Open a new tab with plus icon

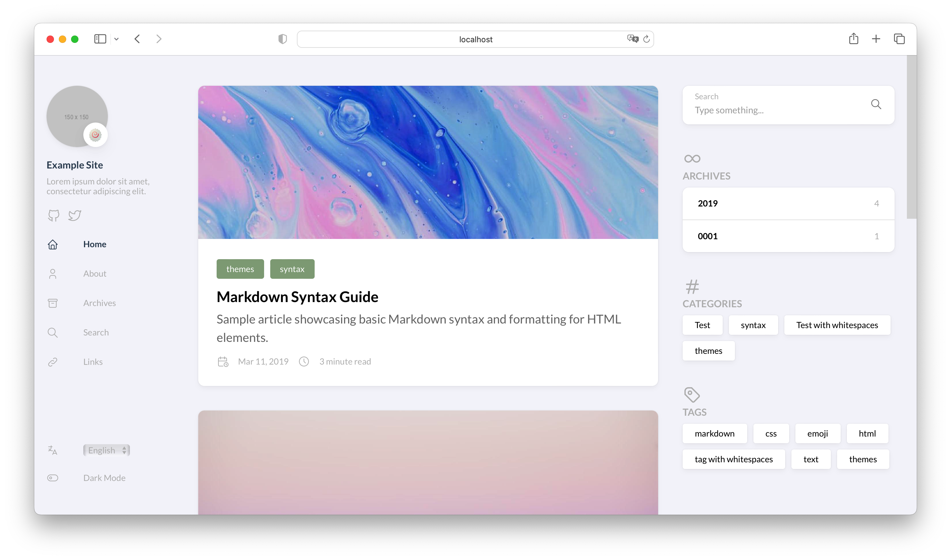[876, 39]
